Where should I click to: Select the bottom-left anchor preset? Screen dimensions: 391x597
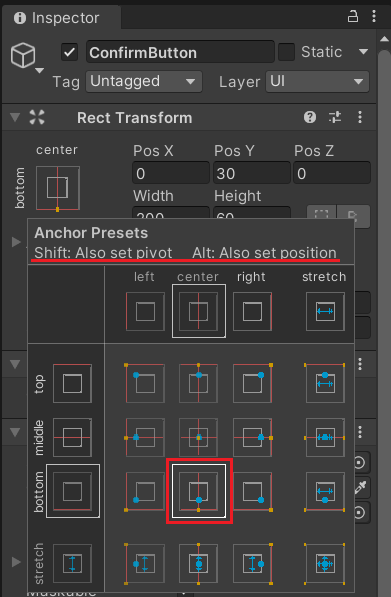145,492
